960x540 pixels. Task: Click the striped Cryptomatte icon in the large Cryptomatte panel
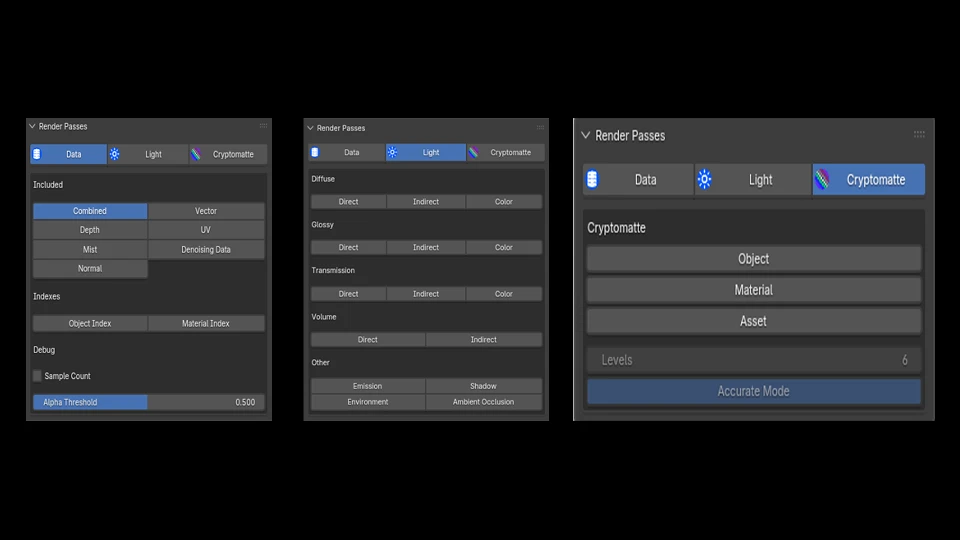822,179
